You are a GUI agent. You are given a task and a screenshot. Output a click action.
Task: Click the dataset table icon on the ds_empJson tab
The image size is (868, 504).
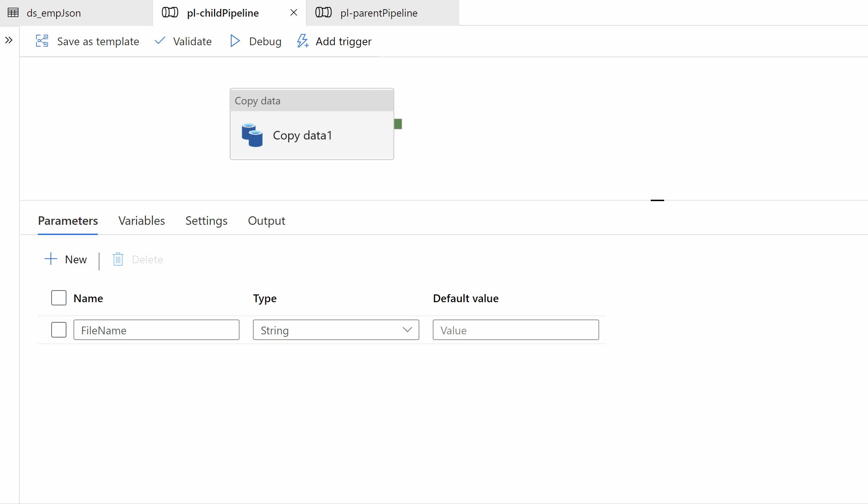pos(13,13)
